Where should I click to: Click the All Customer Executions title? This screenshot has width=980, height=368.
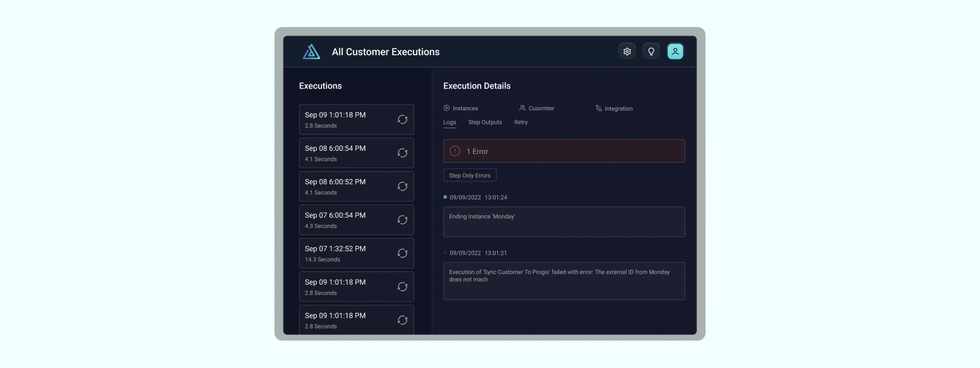pos(386,52)
